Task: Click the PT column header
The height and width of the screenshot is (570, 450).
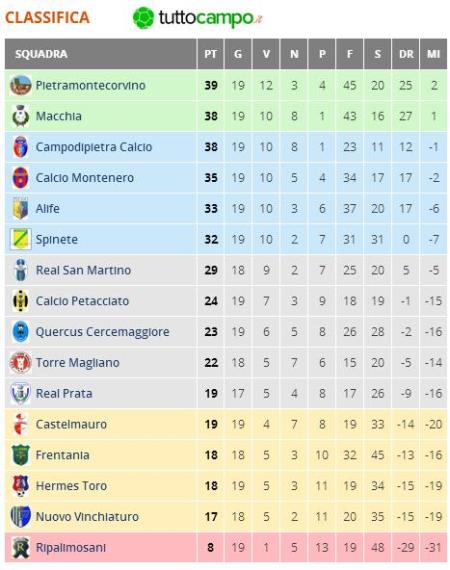Action: (210, 54)
